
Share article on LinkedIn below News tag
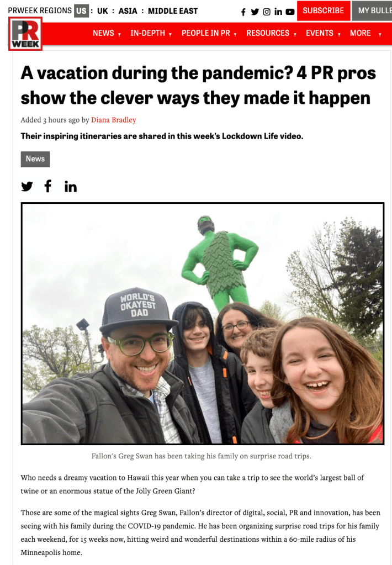click(71, 187)
